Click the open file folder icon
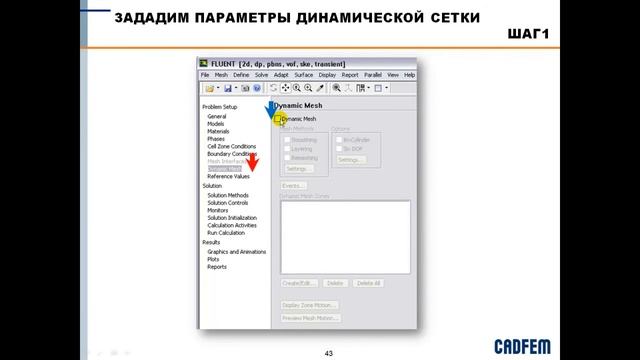The width and height of the screenshot is (640, 360). point(209,88)
